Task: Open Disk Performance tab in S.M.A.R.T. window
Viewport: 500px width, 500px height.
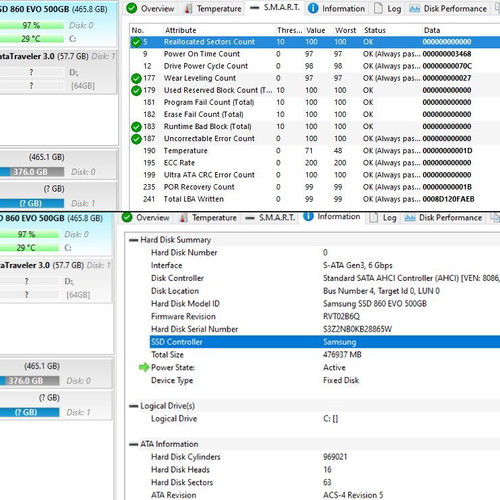Action: (448, 8)
